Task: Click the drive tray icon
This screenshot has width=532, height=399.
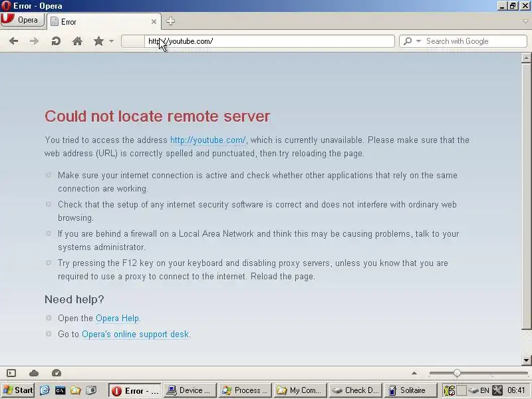Action: click(473, 391)
